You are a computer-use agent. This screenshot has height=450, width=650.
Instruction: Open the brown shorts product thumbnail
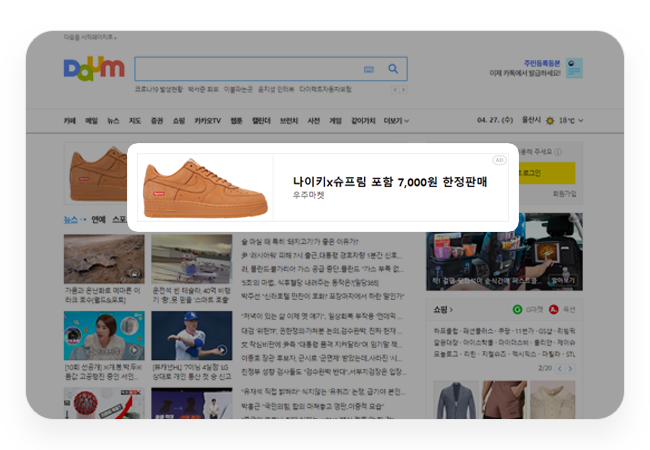pos(504,399)
